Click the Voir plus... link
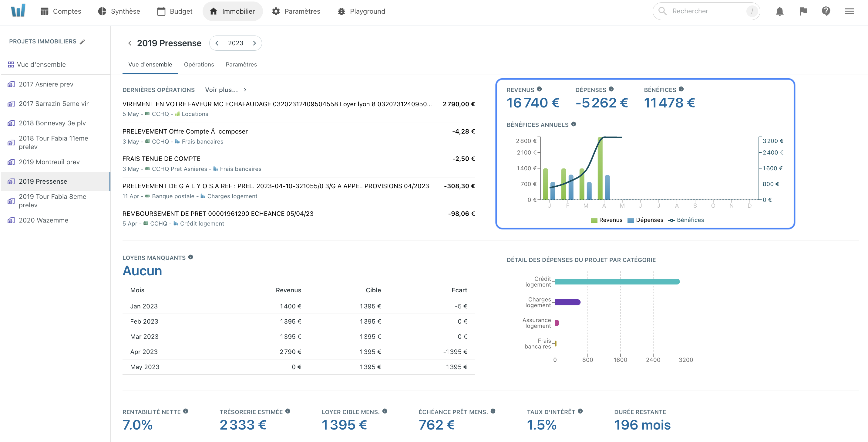This screenshot has width=868, height=442. [x=221, y=90]
